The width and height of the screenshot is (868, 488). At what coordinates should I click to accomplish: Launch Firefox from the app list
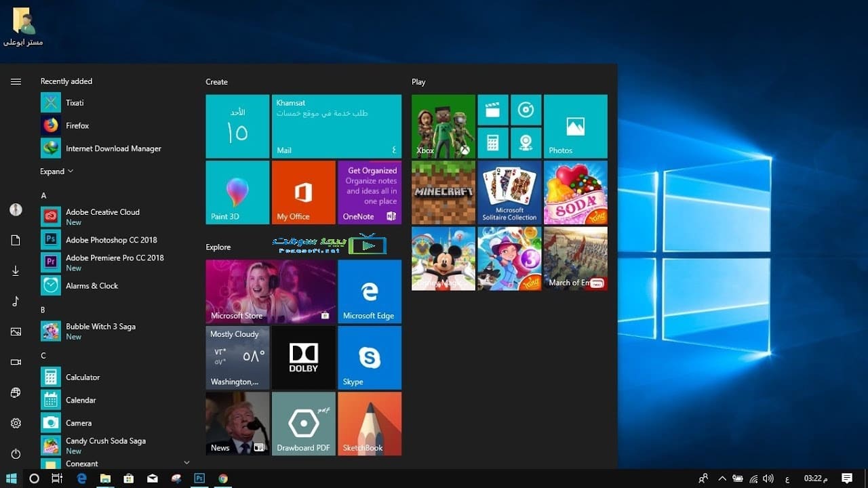pos(112,125)
